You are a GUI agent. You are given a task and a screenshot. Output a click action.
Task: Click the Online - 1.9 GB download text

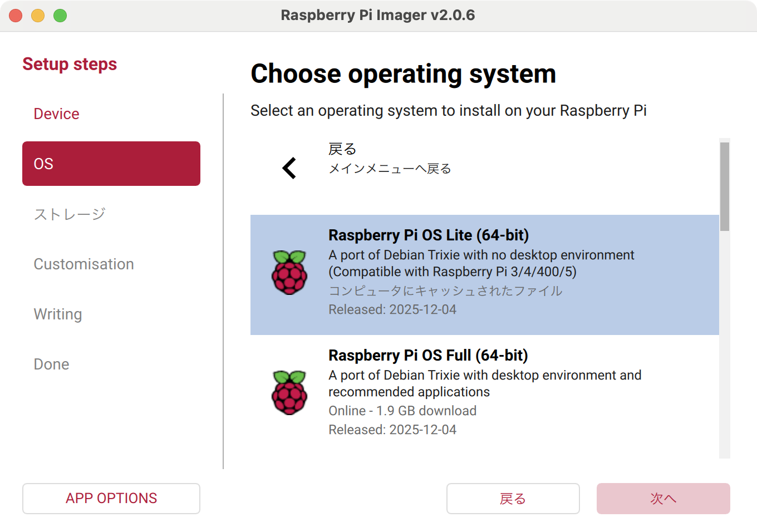point(402,411)
